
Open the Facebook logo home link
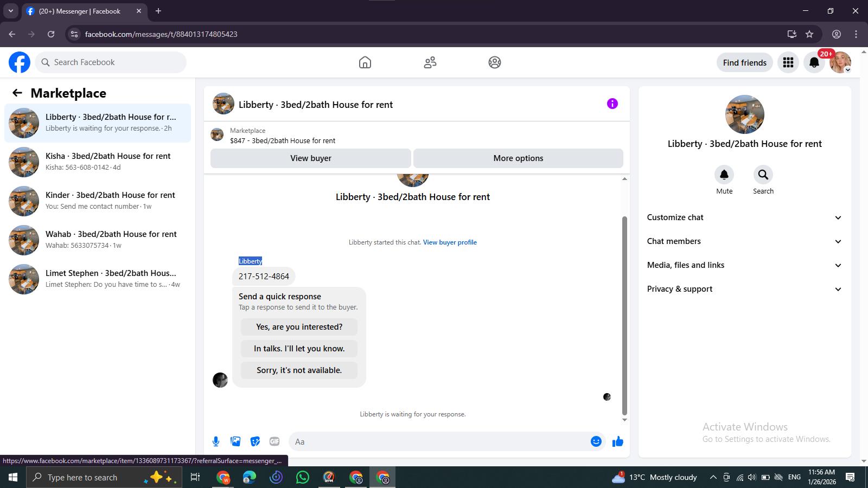click(x=20, y=62)
